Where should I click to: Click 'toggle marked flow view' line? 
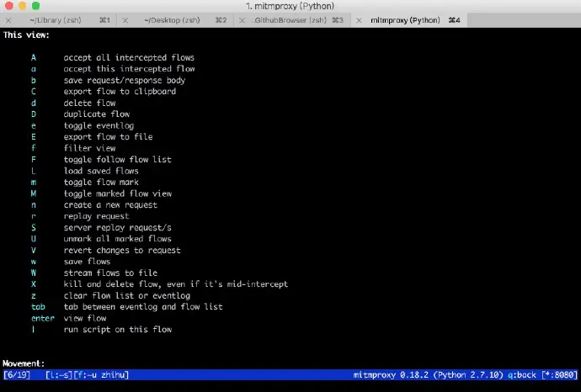(118, 193)
